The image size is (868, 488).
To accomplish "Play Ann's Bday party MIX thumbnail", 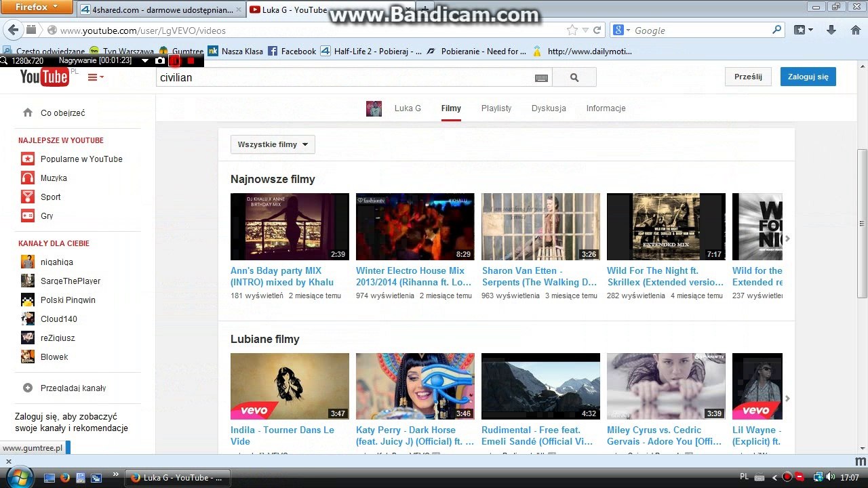I will coord(290,226).
